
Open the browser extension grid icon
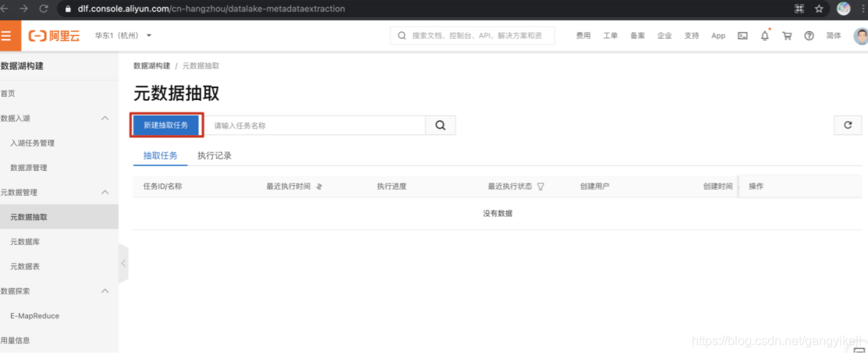click(799, 9)
